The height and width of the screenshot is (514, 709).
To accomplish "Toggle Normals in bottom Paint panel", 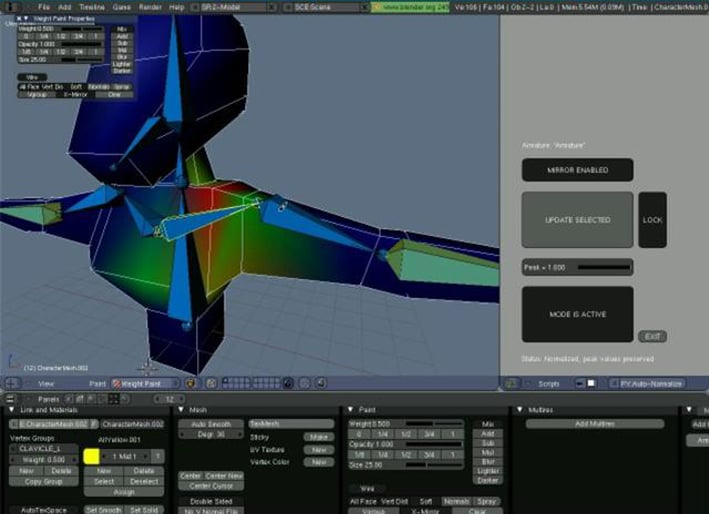I will click(456, 501).
